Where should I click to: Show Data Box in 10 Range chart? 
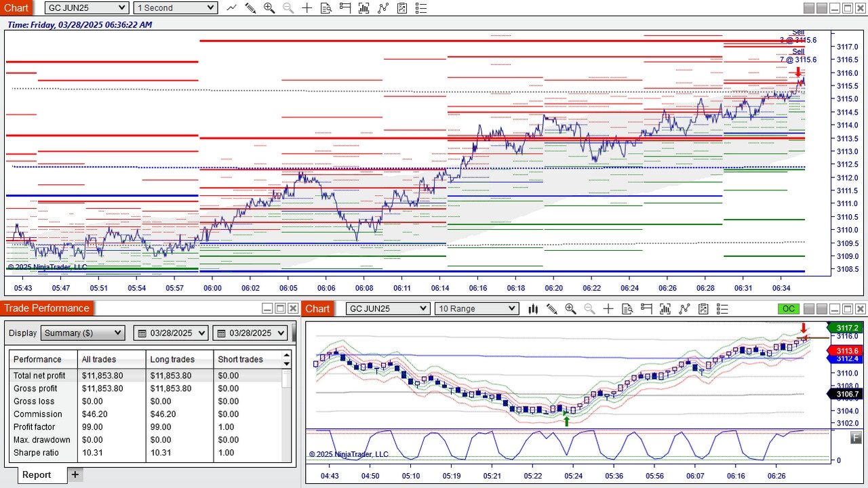[627, 309]
